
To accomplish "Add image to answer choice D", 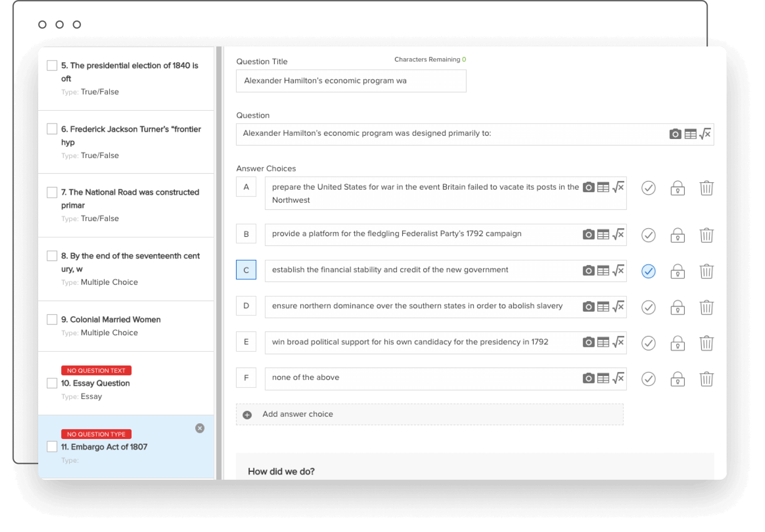I will click(x=588, y=307).
